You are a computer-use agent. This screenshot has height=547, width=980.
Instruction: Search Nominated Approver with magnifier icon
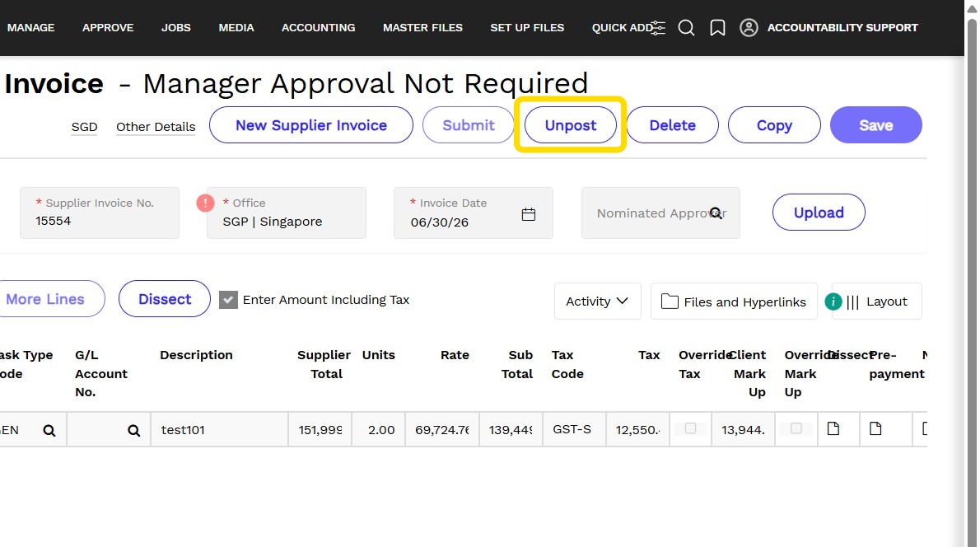[716, 213]
